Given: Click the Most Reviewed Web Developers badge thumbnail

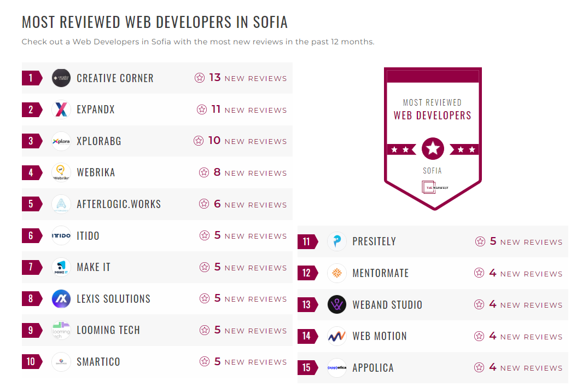Looking at the screenshot, I should point(433,137).
